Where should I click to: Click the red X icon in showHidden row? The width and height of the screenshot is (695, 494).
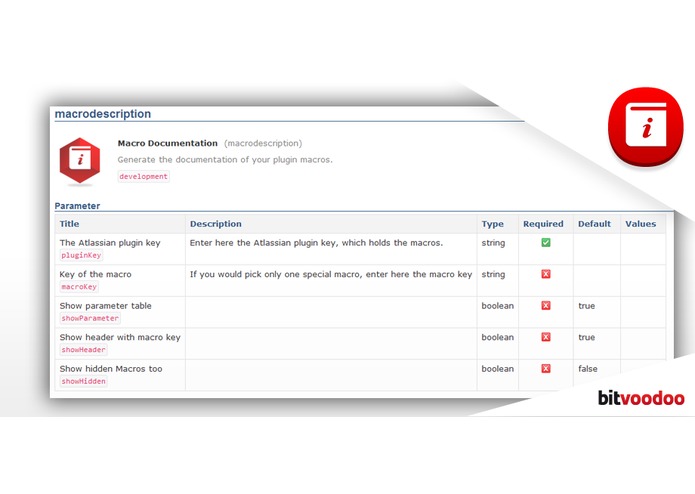546,368
